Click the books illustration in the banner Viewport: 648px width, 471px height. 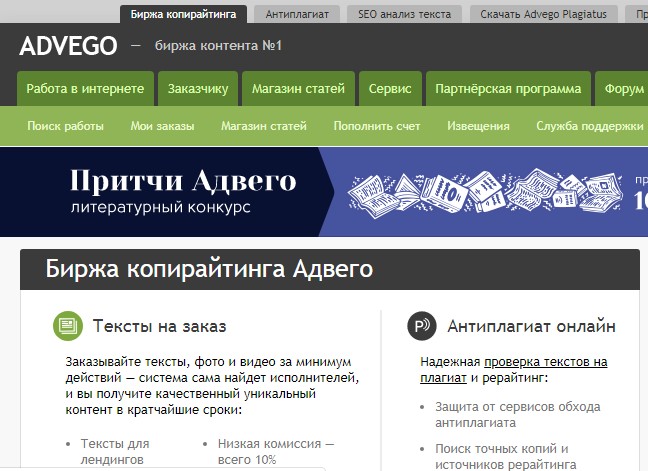(x=485, y=192)
